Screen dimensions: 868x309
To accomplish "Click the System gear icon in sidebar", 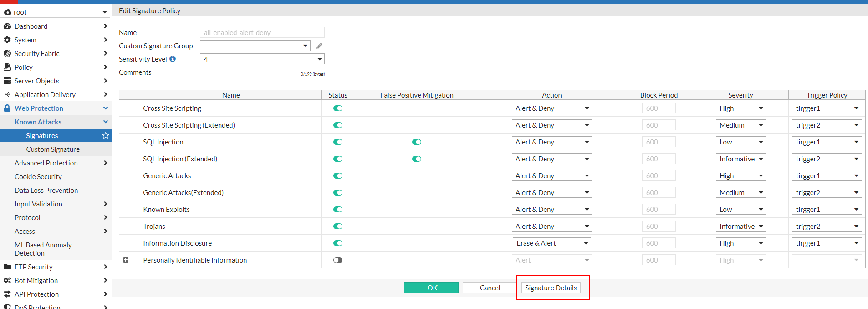I will pyautogui.click(x=7, y=40).
